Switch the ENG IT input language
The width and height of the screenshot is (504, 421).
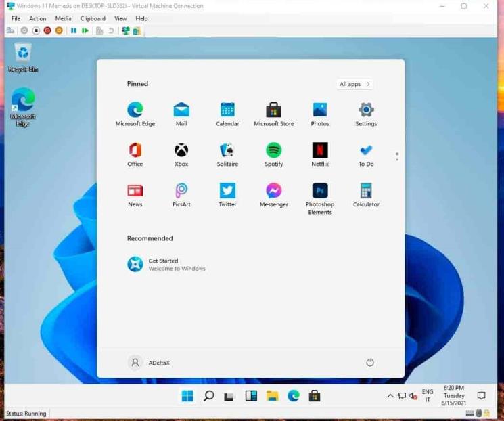(428, 395)
